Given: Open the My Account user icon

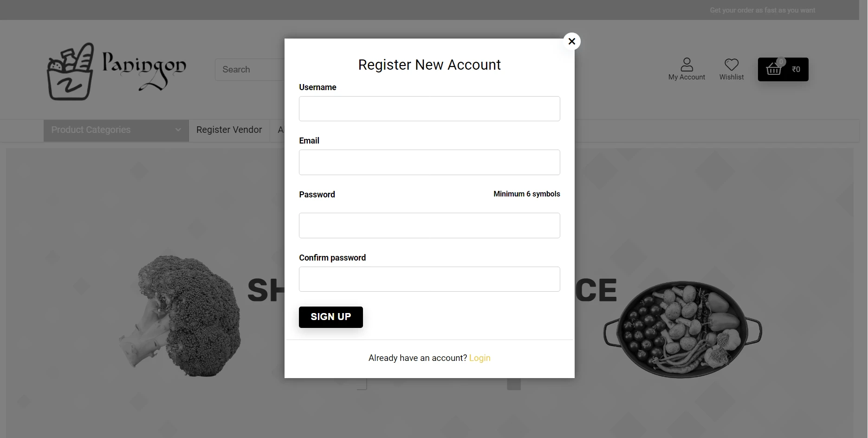Looking at the screenshot, I should (687, 64).
